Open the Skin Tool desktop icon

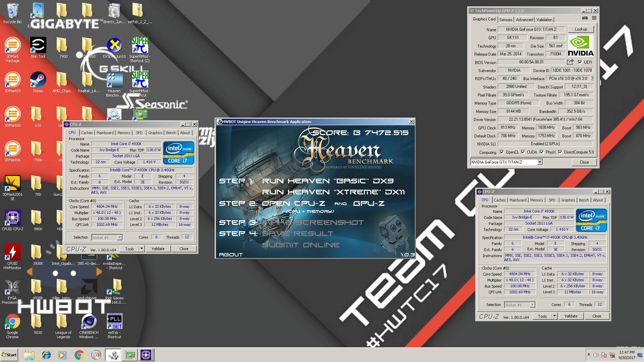click(38, 48)
